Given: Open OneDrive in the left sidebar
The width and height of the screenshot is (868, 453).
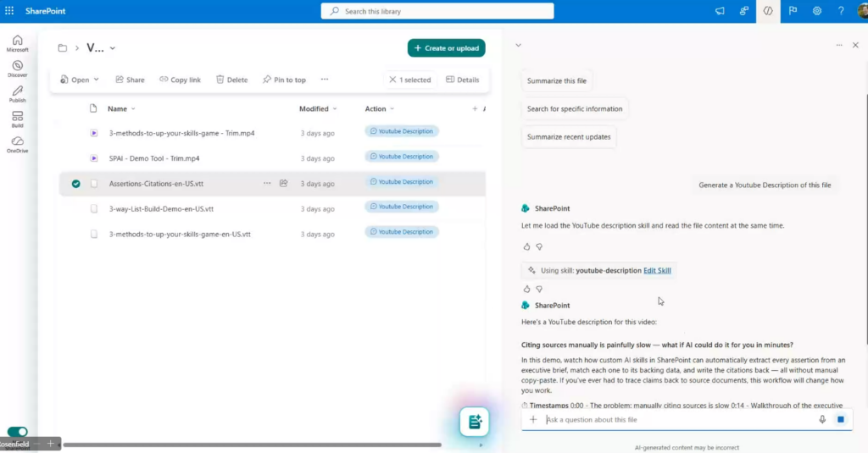Looking at the screenshot, I should click(17, 144).
